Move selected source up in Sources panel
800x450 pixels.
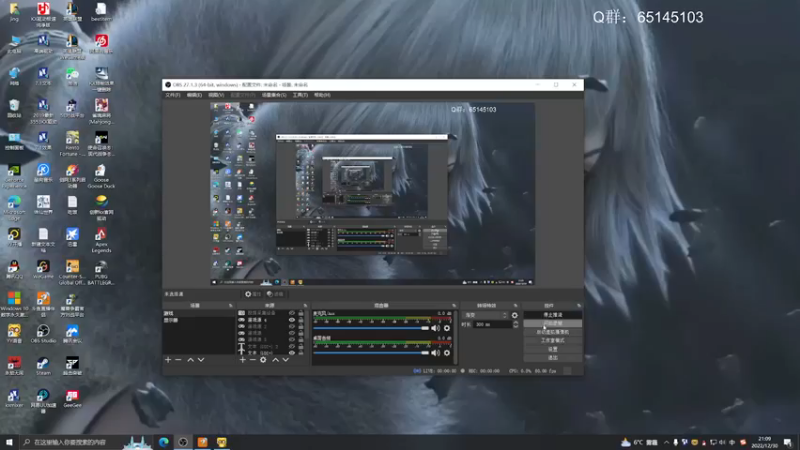click(276, 360)
